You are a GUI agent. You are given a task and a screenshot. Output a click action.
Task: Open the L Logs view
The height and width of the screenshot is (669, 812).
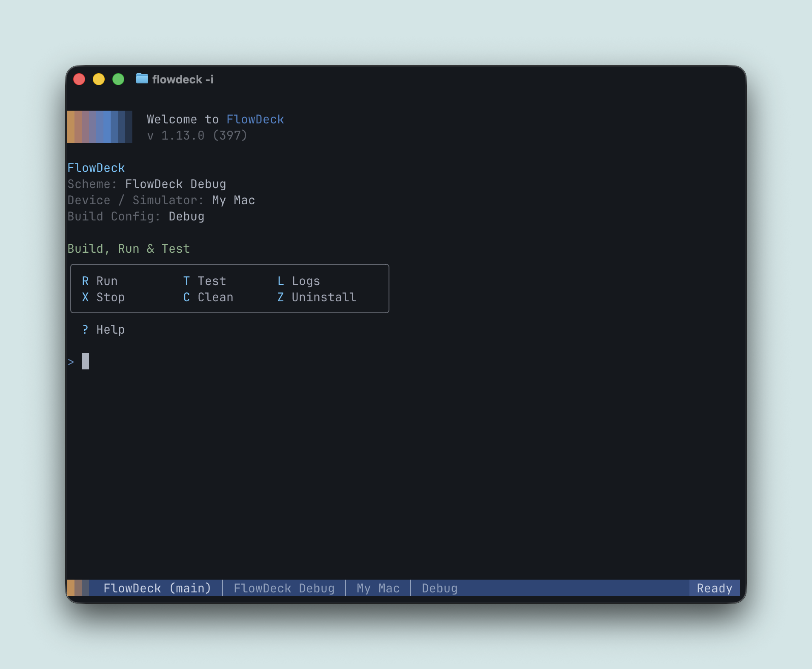(299, 280)
